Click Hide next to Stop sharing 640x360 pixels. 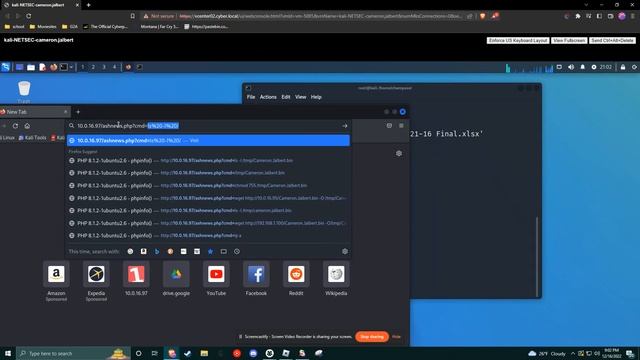click(x=396, y=337)
